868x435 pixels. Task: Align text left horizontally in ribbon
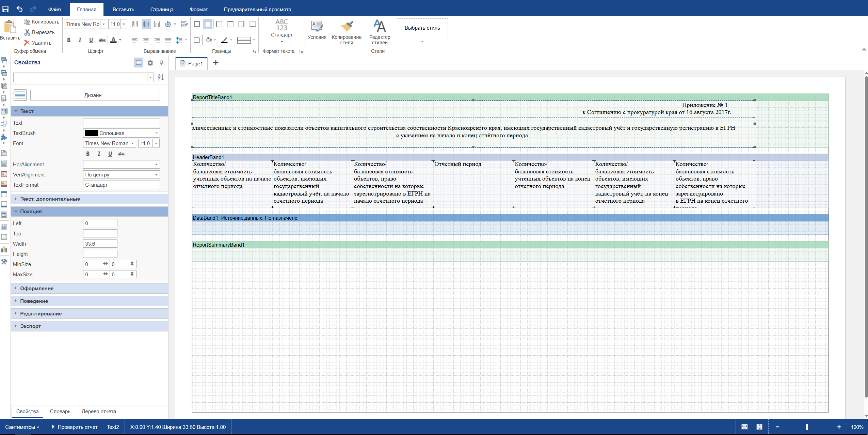(135, 40)
